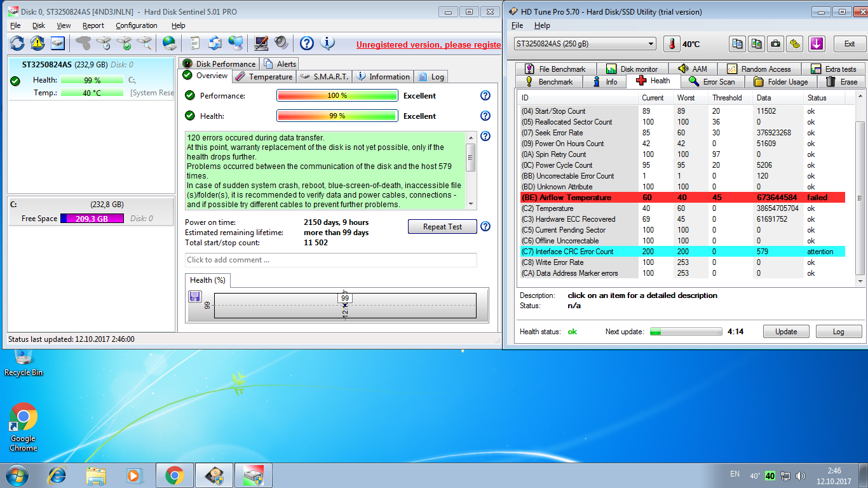
Task: Click the speaker icon in Sentinel toolbar
Action: coord(281,43)
